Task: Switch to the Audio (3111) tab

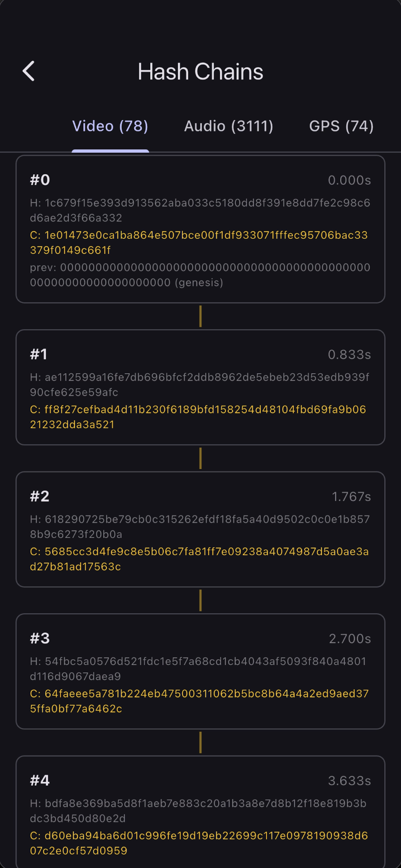Action: (x=228, y=126)
